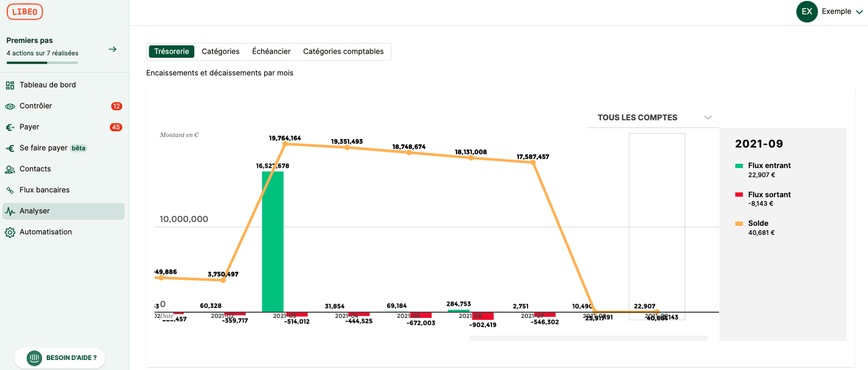Click the Payer euro icon

[10, 127]
